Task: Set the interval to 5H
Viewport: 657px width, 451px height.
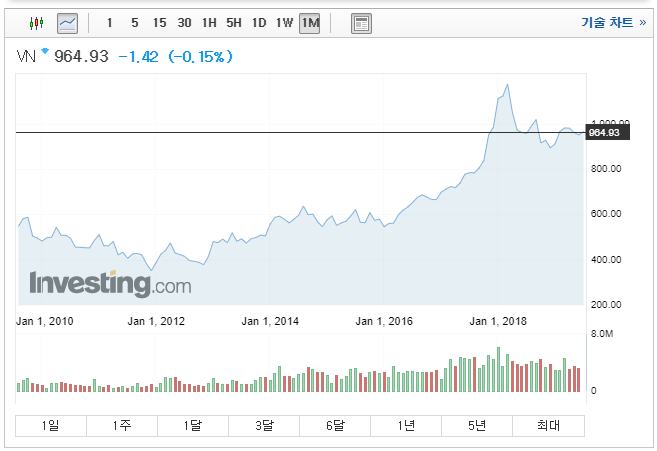Action: coord(234,23)
